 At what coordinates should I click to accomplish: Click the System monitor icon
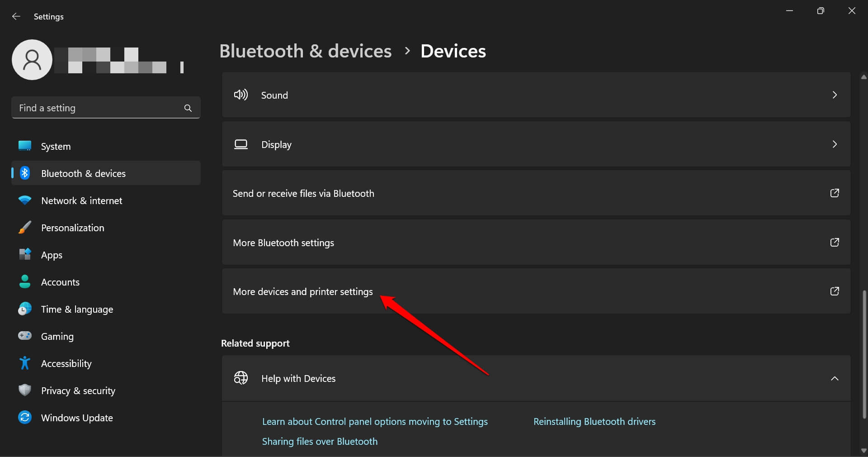[x=24, y=146]
